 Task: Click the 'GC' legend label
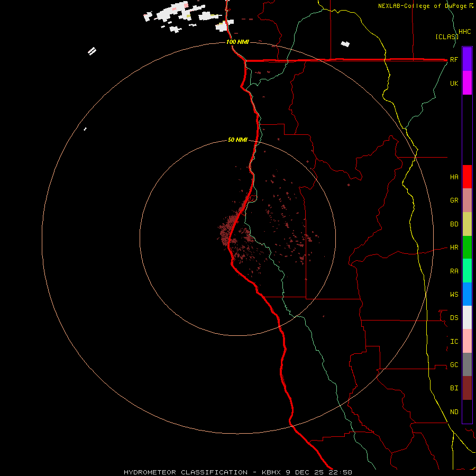(x=454, y=364)
